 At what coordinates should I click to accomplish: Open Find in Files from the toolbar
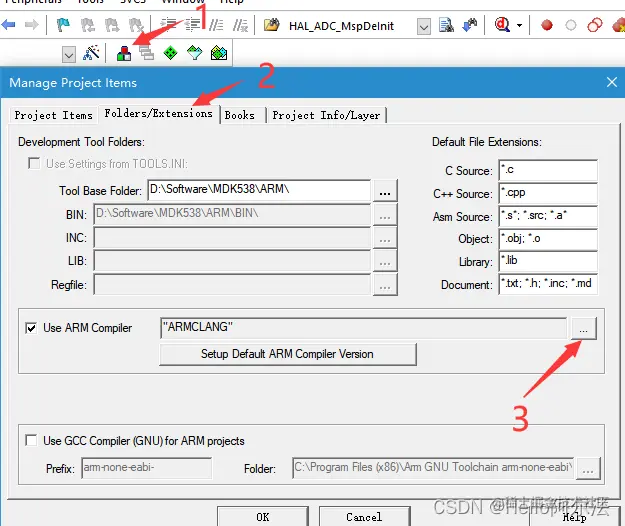tap(271, 25)
